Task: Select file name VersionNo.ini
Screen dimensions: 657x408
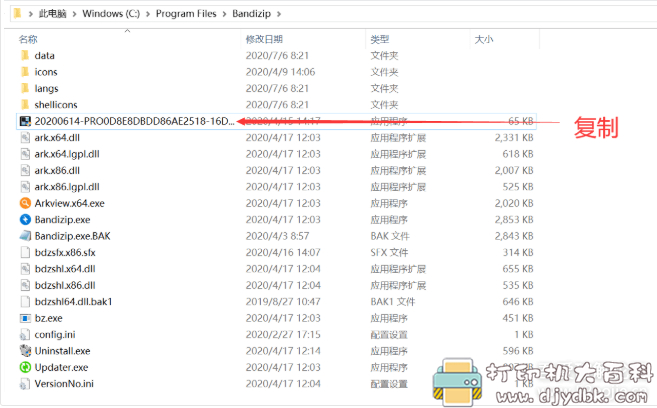Action: tap(64, 384)
